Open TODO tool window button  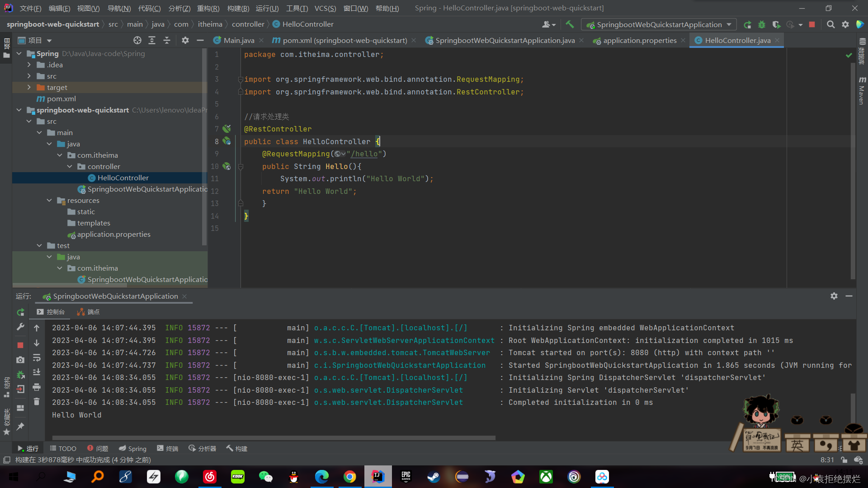click(x=63, y=448)
